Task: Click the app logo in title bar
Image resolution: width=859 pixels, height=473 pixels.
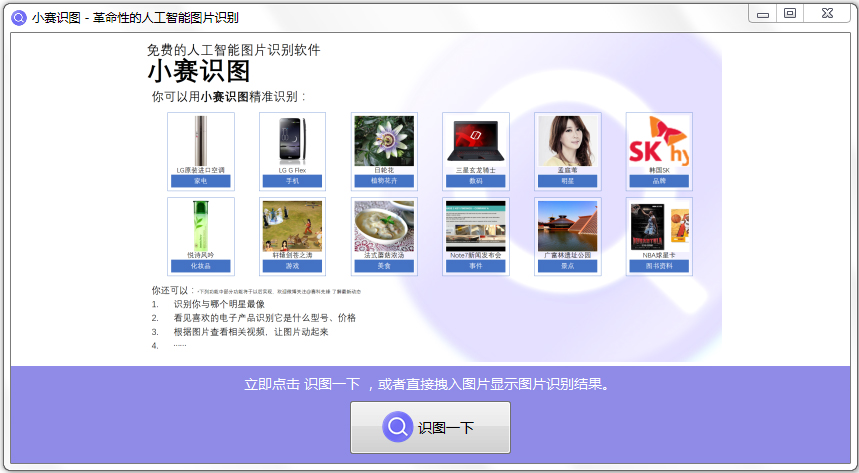Action: (x=19, y=18)
